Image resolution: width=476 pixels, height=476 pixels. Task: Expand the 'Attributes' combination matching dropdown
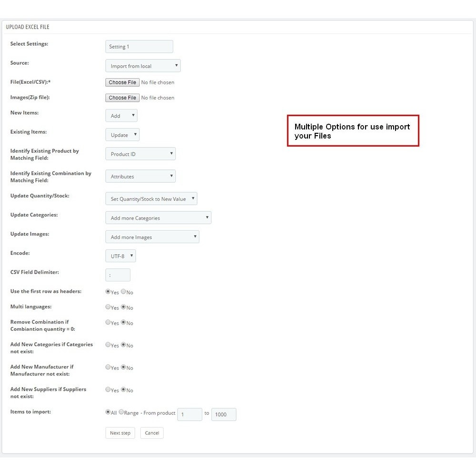pyautogui.click(x=140, y=177)
